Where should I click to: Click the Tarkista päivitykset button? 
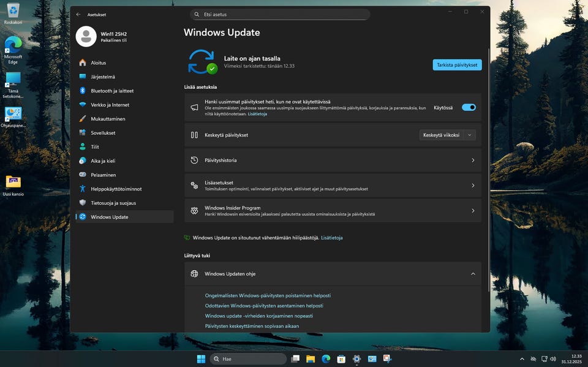point(457,65)
